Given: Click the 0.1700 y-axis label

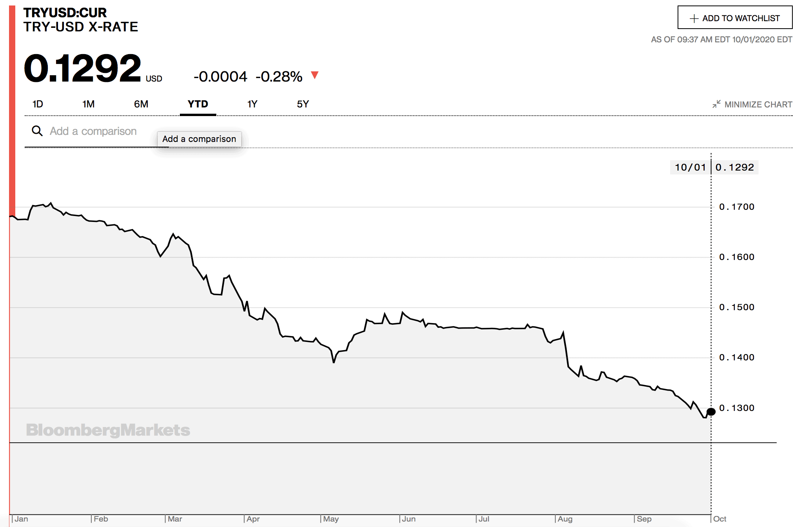Looking at the screenshot, I should coord(737,207).
